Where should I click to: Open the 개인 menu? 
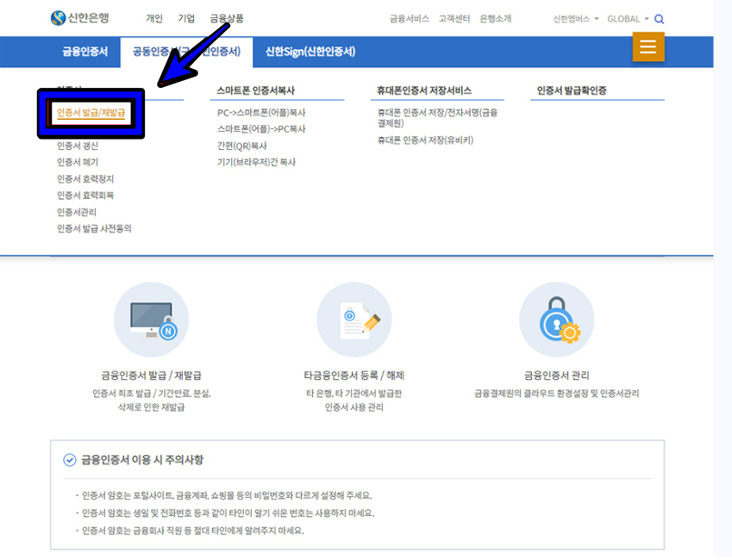154,19
